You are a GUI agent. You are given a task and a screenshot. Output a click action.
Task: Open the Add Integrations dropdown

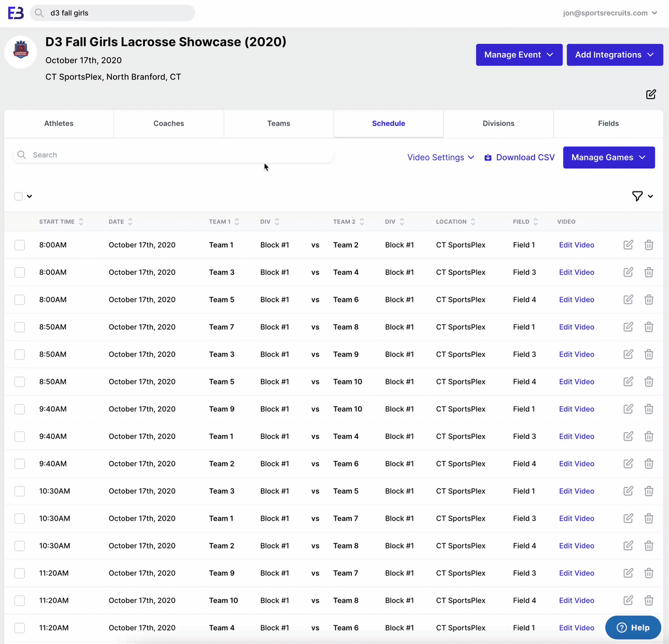[x=614, y=55]
